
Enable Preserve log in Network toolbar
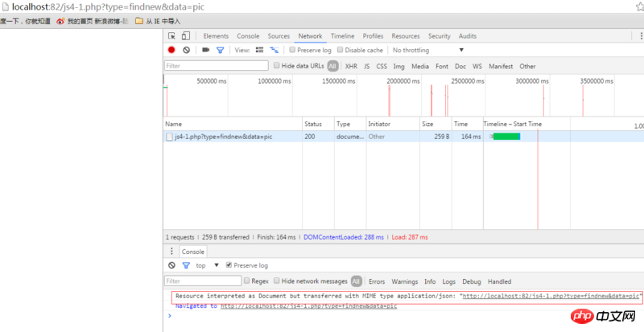(x=291, y=50)
